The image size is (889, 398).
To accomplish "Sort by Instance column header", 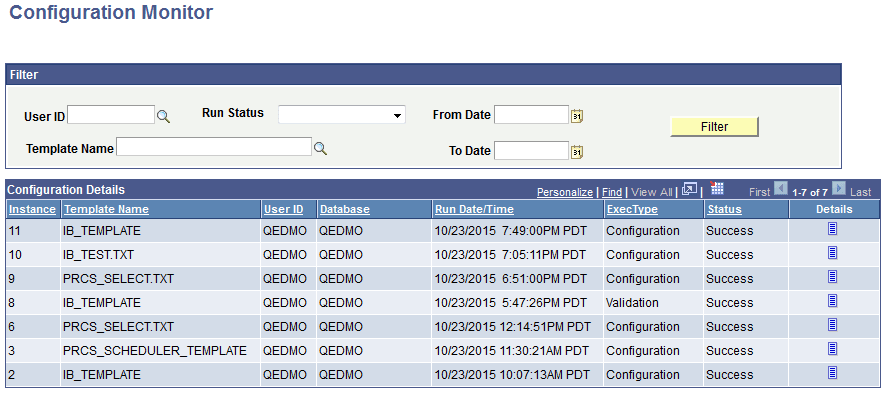I will tap(32, 209).
